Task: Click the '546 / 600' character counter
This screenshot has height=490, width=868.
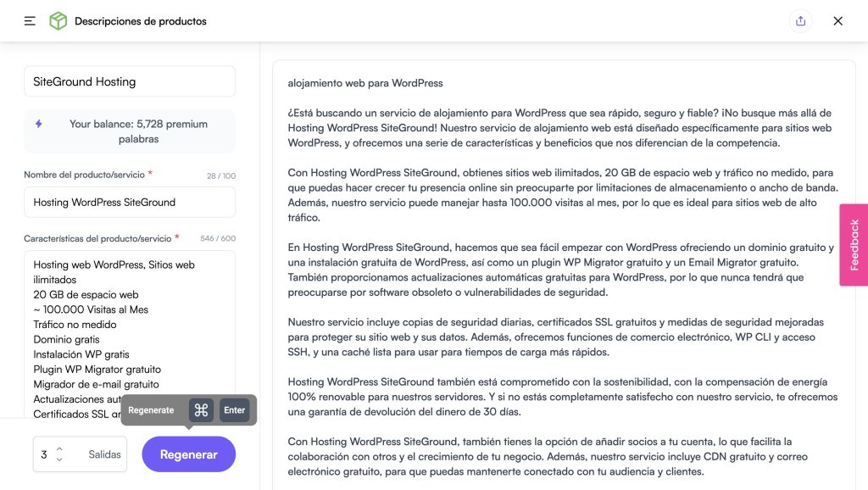Action: click(218, 238)
